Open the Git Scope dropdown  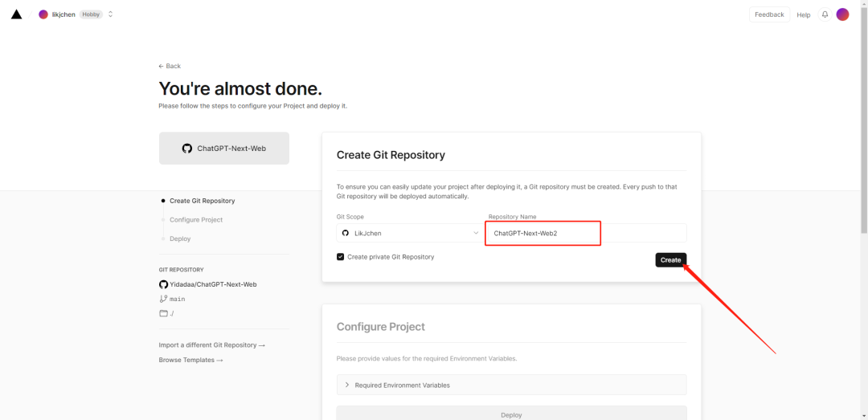tap(409, 233)
